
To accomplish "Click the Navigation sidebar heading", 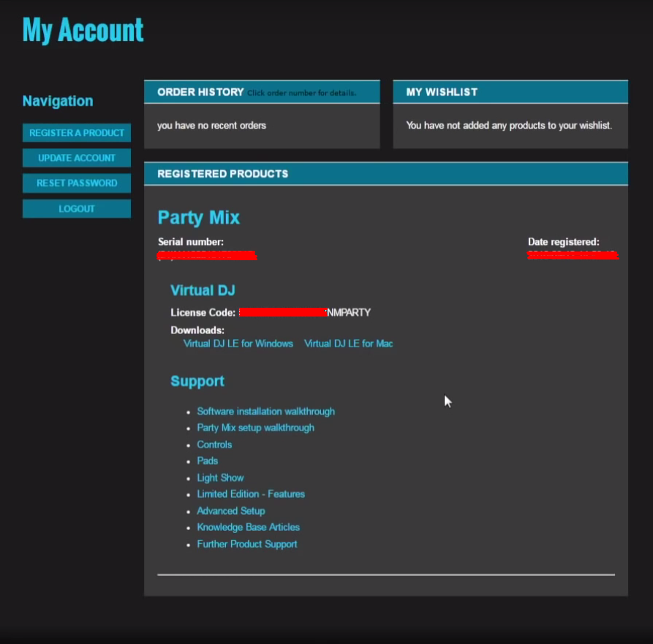I will pos(58,101).
